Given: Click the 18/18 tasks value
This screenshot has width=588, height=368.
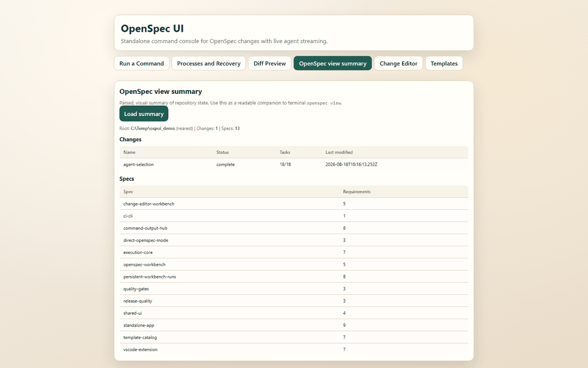Looking at the screenshot, I should tap(285, 164).
